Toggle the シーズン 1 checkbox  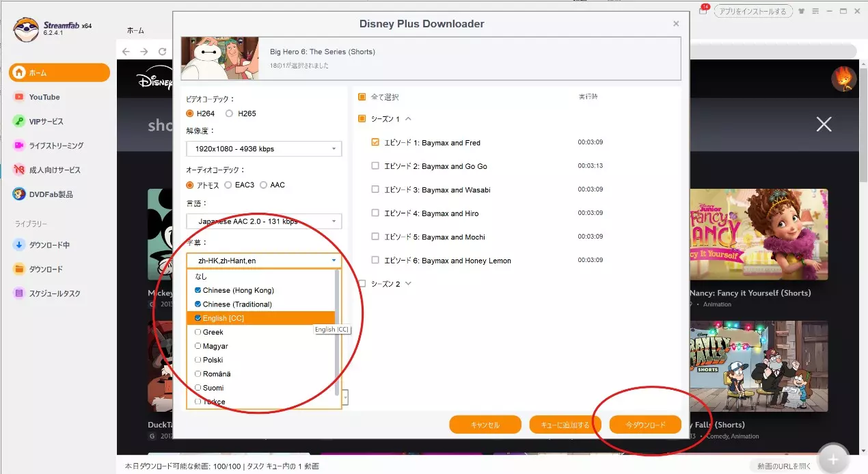tap(362, 119)
